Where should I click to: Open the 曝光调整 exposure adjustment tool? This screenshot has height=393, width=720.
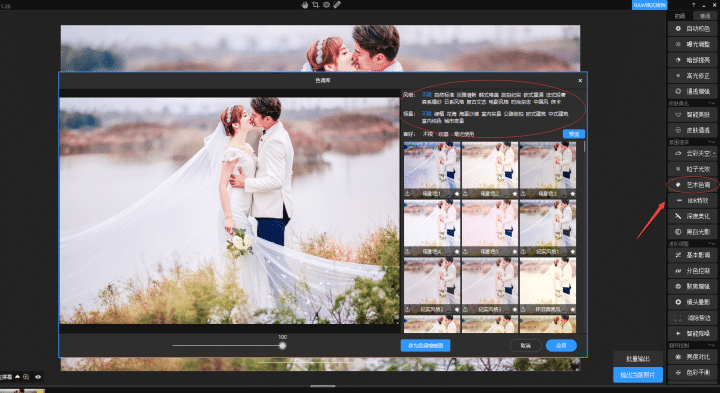pos(692,44)
